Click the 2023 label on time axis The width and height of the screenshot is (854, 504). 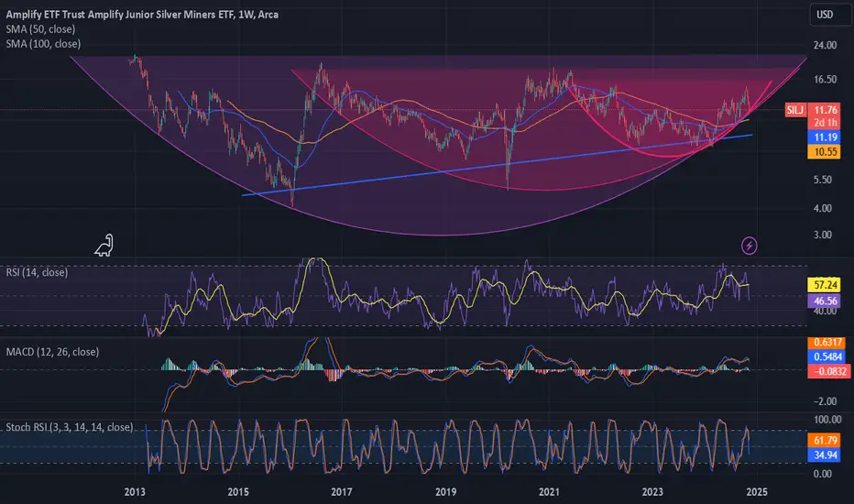[652, 492]
